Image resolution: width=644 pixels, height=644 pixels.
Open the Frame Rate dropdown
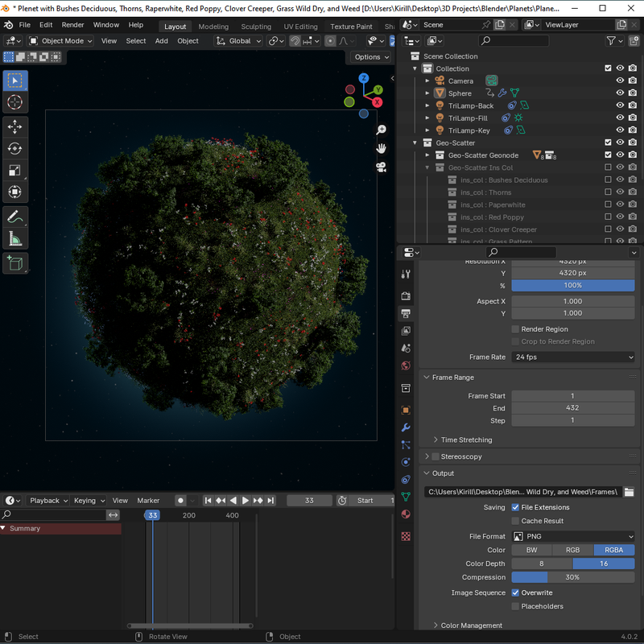(x=573, y=357)
